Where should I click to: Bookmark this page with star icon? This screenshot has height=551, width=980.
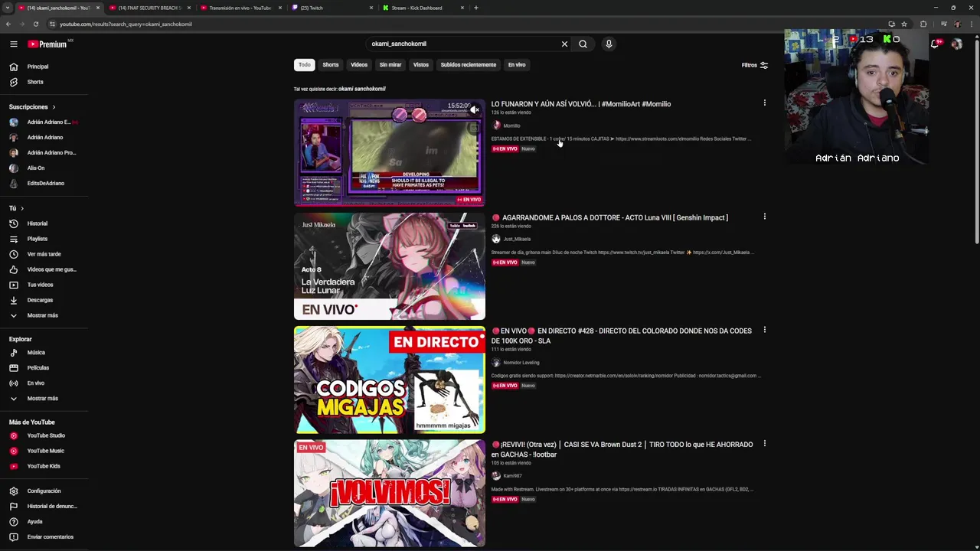(904, 24)
